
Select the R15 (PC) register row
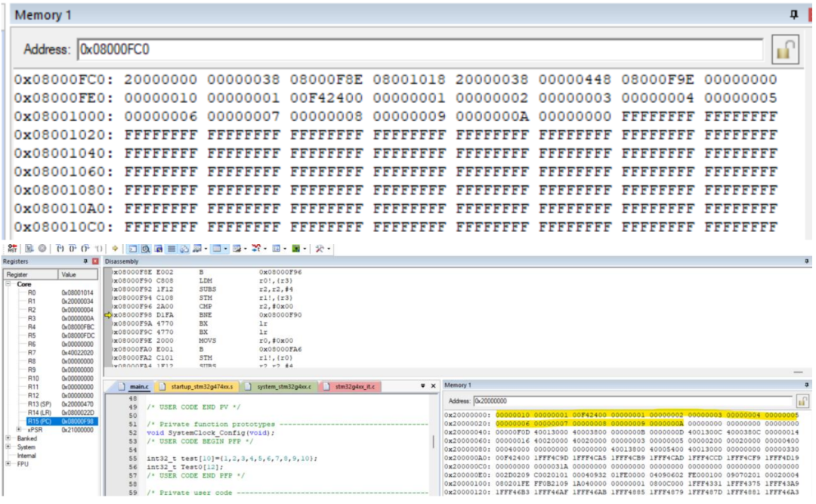pos(62,421)
